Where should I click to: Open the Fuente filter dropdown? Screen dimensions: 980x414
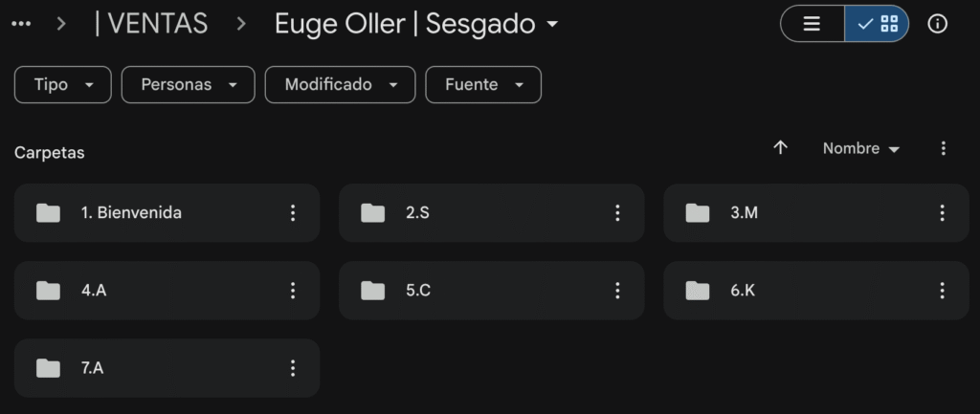click(483, 84)
